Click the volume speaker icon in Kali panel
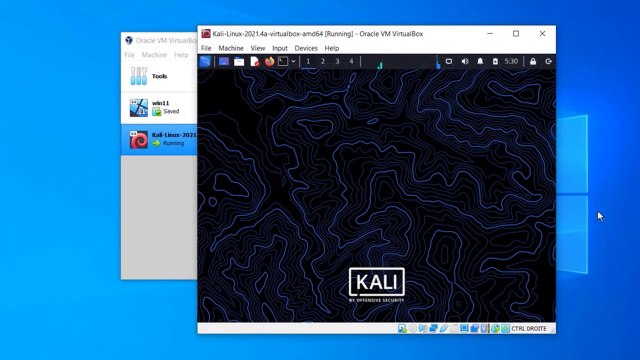The image size is (640, 360). tap(464, 61)
